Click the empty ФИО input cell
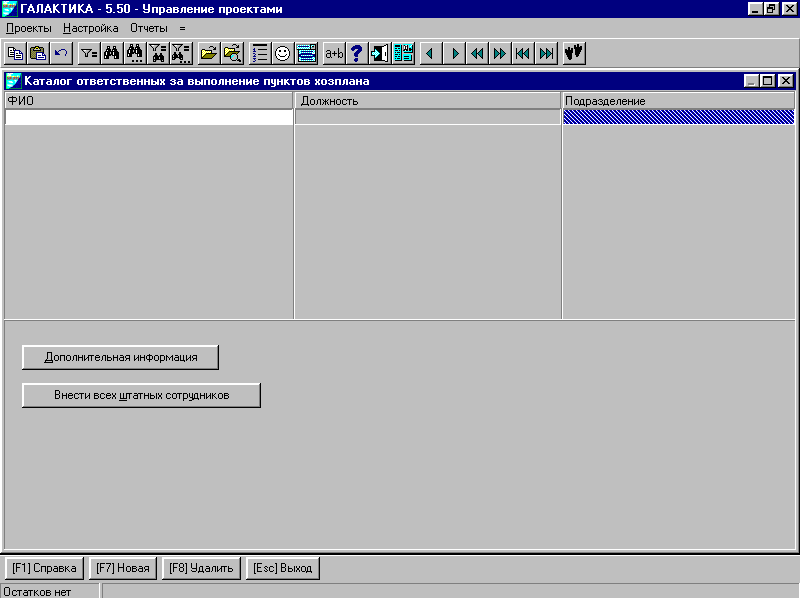The image size is (800, 600). 148,117
